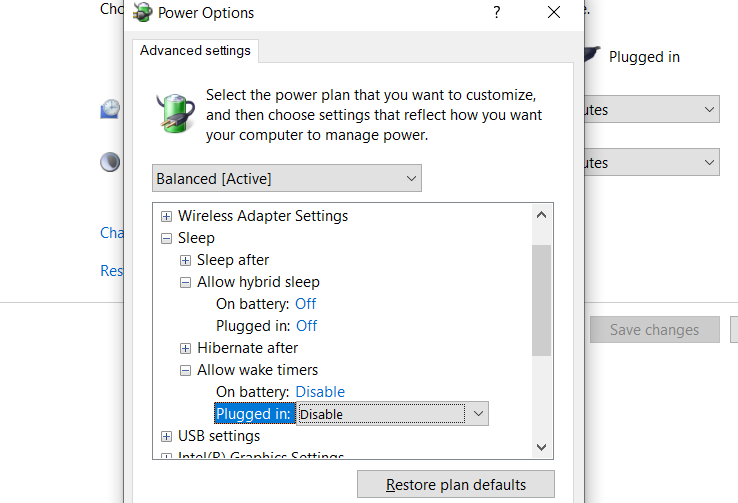Click the settings list scrollbar thumb

[x=541, y=300]
